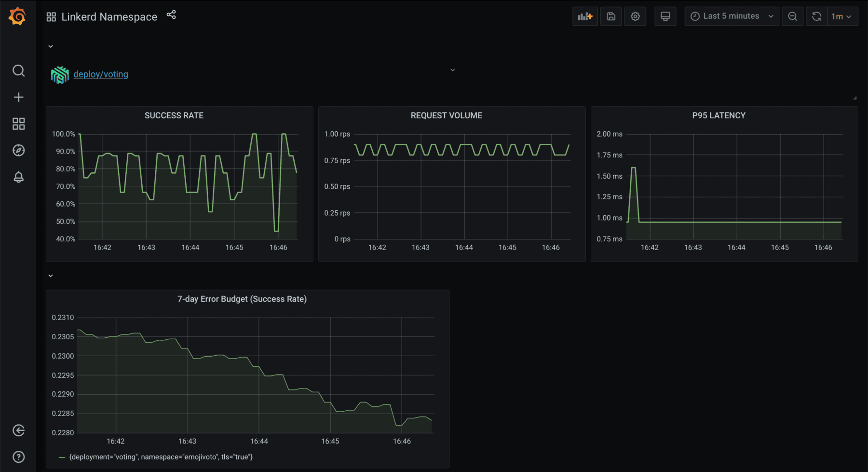Open the Dashboards grid icon in sidebar
The image size is (868, 472).
click(x=18, y=124)
